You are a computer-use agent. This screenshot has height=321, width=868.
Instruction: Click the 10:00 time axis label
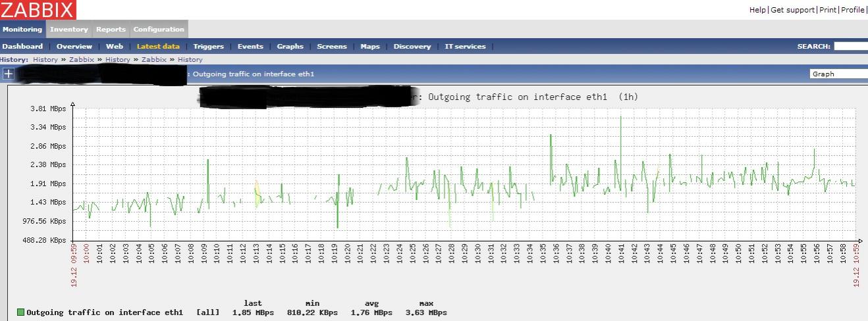pos(86,253)
